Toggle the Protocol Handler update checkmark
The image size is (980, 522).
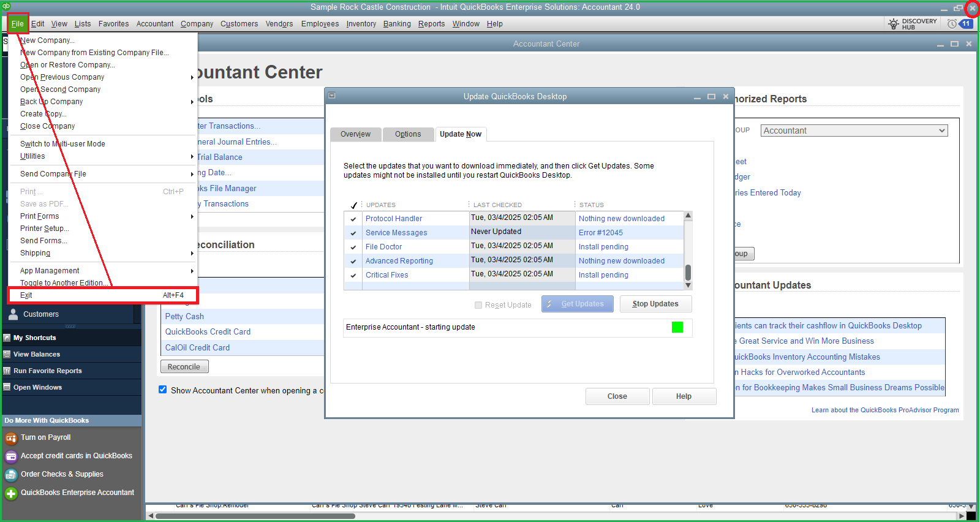(x=353, y=219)
